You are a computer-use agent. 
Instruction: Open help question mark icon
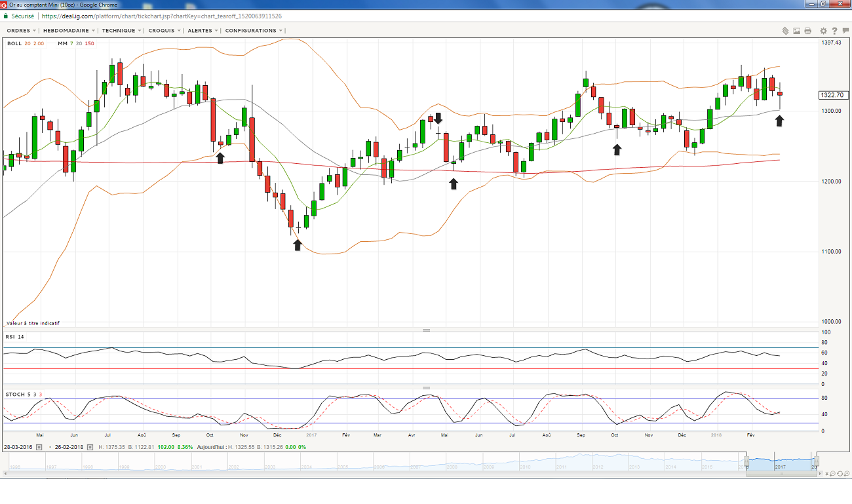834,31
